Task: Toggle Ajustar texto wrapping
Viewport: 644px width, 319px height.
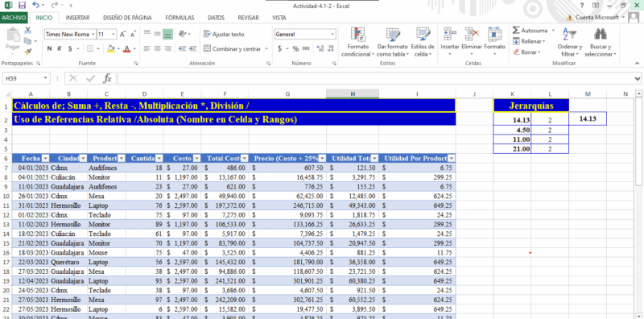Action: [x=224, y=35]
